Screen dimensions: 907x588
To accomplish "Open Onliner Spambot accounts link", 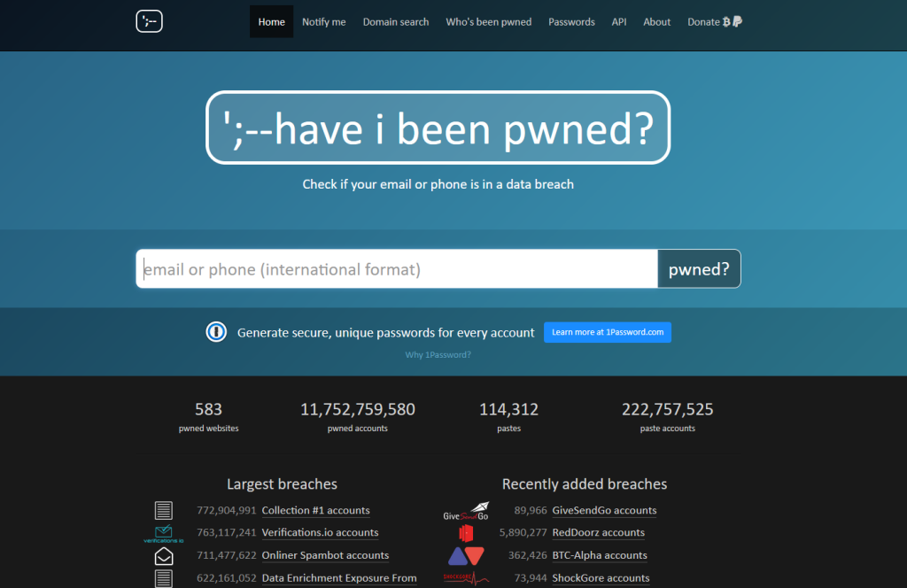I will pos(325,555).
